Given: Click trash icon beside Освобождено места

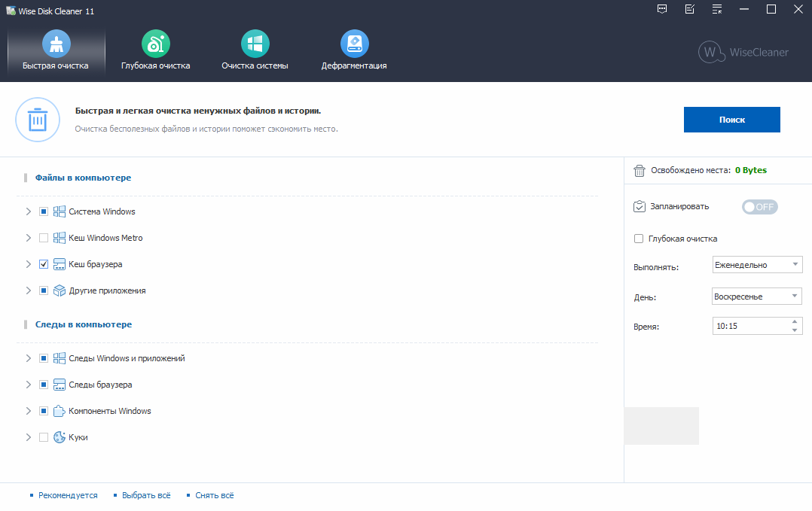Looking at the screenshot, I should (x=640, y=171).
